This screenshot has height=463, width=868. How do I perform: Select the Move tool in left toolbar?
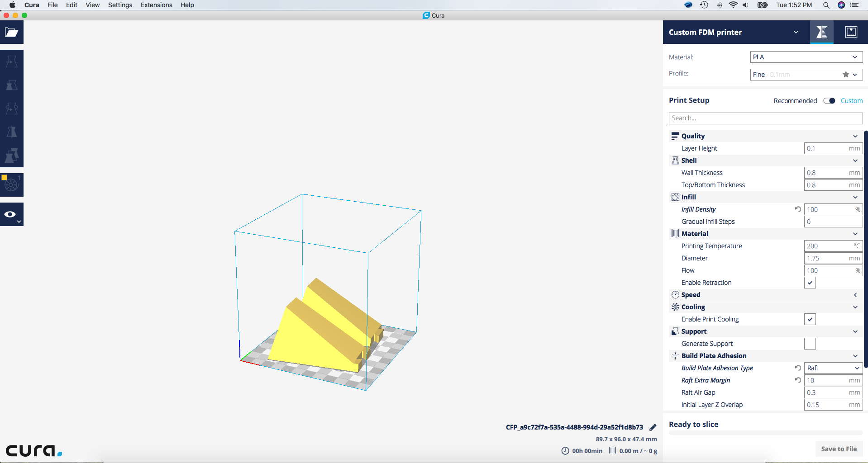(x=12, y=61)
